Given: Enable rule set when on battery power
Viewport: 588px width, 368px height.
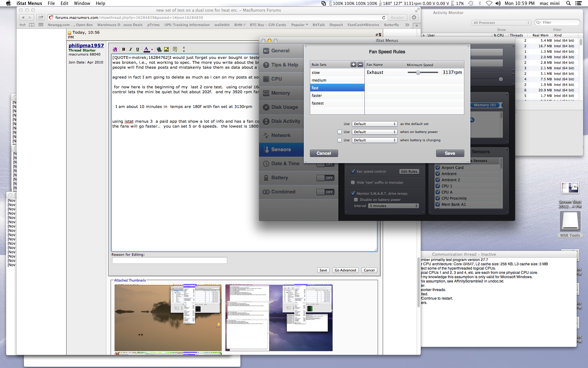Looking at the screenshot, I should coord(339,132).
